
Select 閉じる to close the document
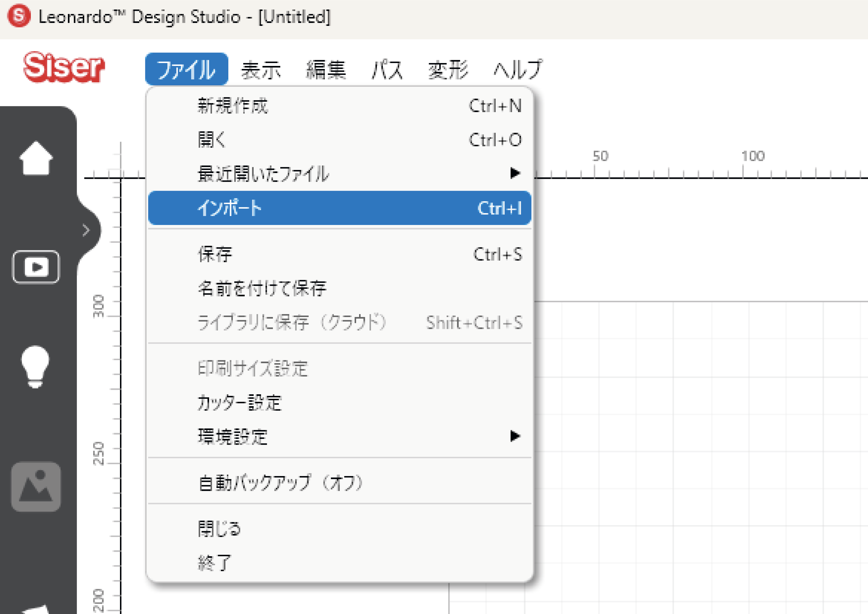pos(340,529)
